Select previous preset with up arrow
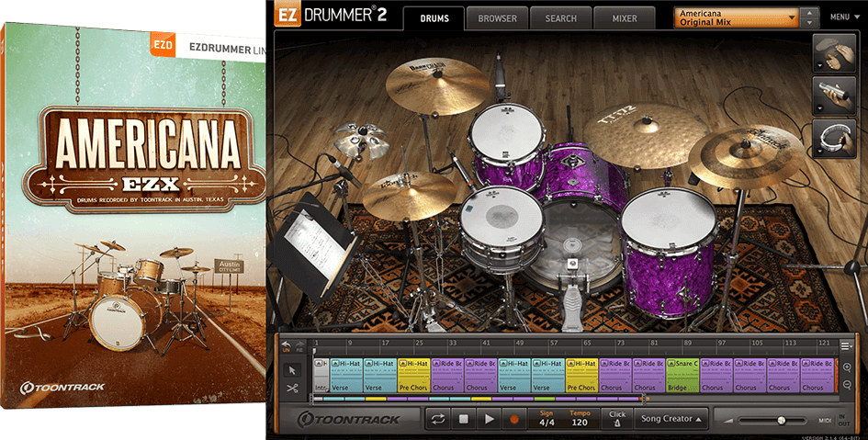868x440 pixels. (x=810, y=13)
